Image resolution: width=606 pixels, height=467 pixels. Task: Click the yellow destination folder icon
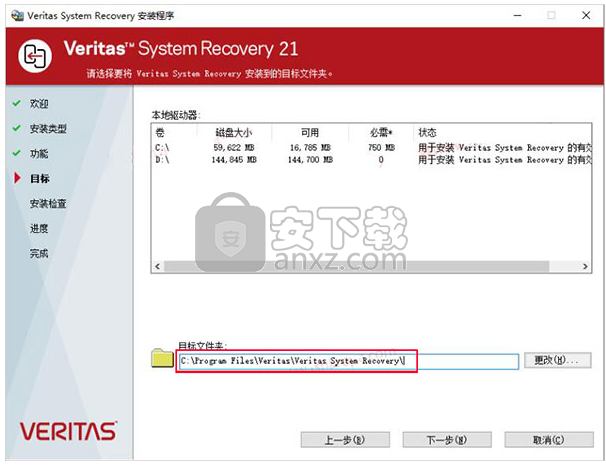pyautogui.click(x=162, y=358)
